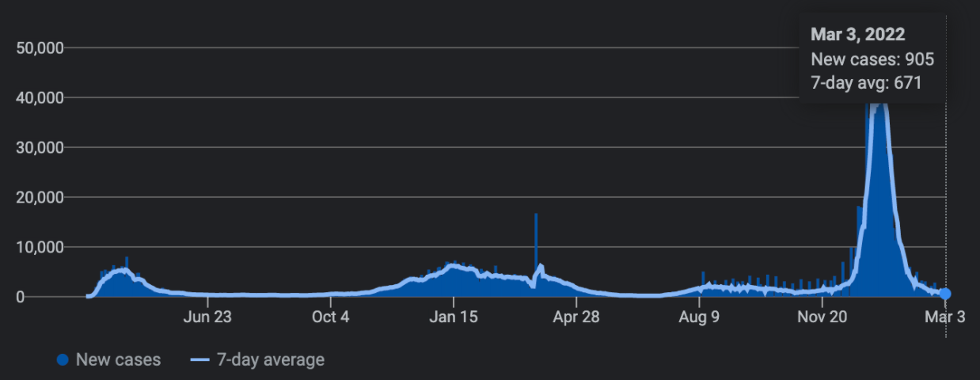
Task: Click the New cases legend dot
Action: point(63,360)
